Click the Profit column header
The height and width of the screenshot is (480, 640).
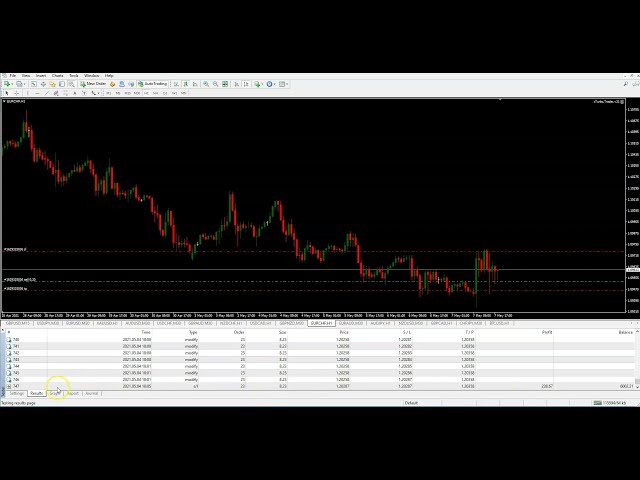coord(546,332)
